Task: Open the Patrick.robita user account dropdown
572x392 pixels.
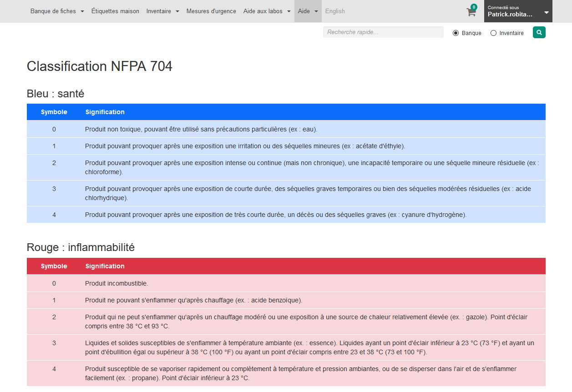Action: pyautogui.click(x=518, y=11)
